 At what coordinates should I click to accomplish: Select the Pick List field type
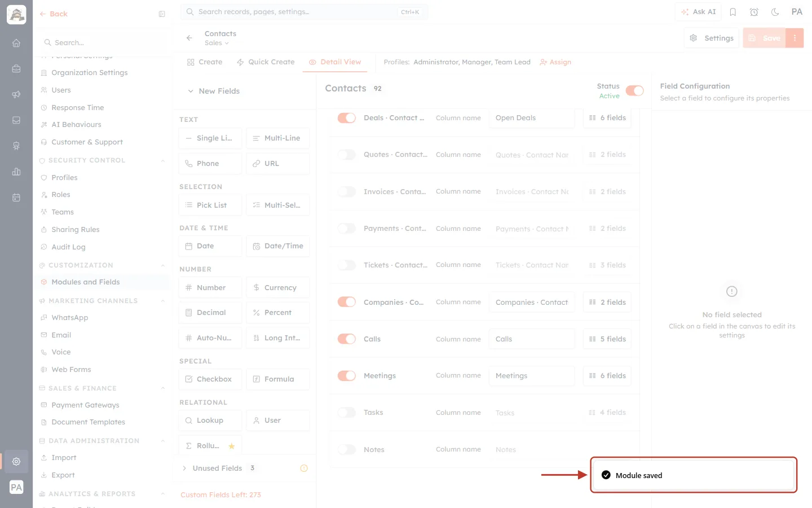tap(210, 205)
